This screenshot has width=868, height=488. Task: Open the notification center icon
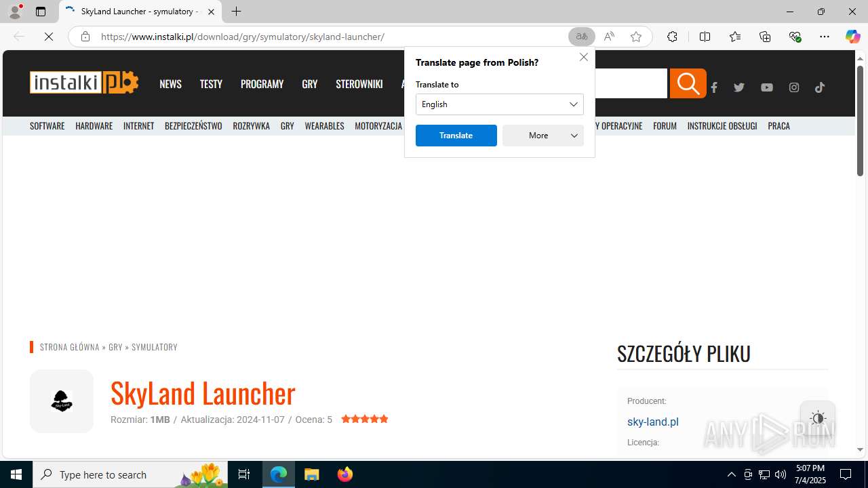[846, 474]
